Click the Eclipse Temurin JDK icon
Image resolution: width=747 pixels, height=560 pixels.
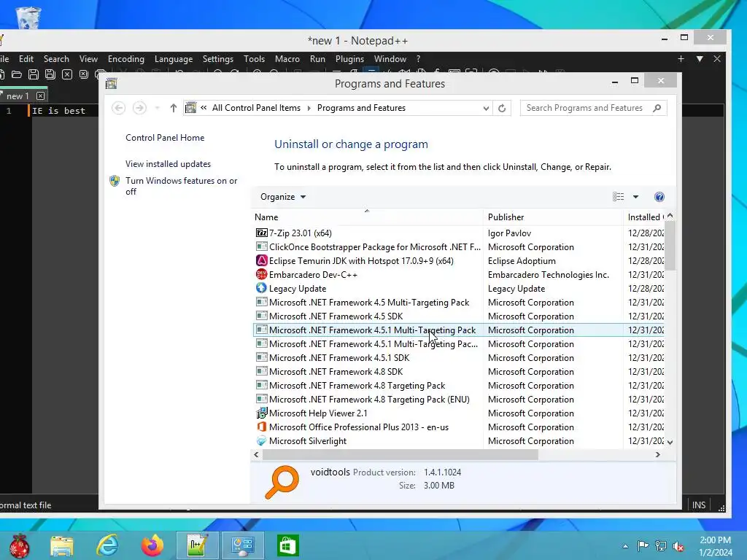[x=262, y=260]
